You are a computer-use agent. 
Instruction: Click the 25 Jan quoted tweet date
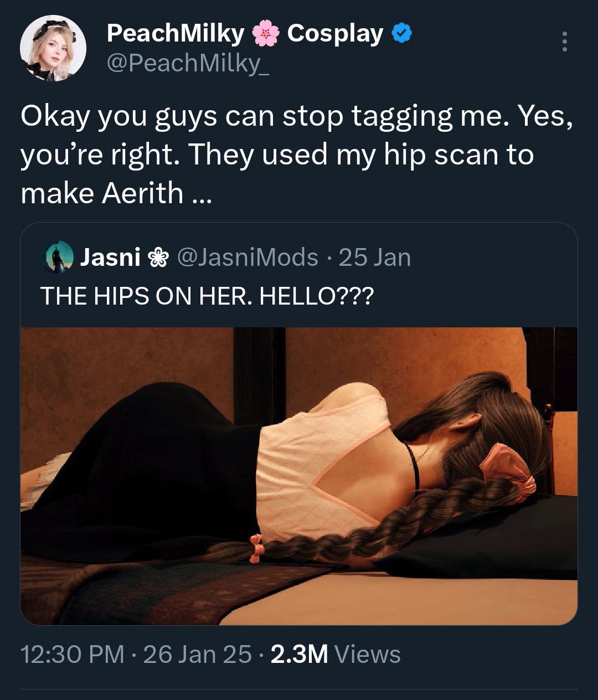375,258
